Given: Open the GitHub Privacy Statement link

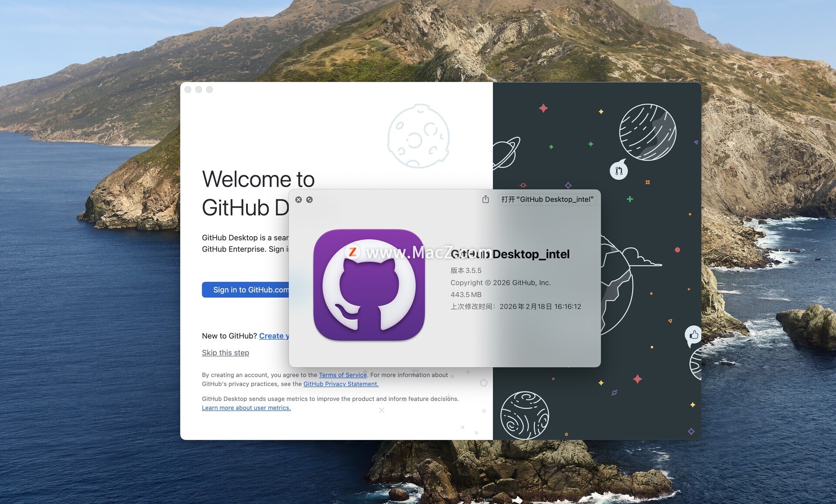Looking at the screenshot, I should click(341, 384).
